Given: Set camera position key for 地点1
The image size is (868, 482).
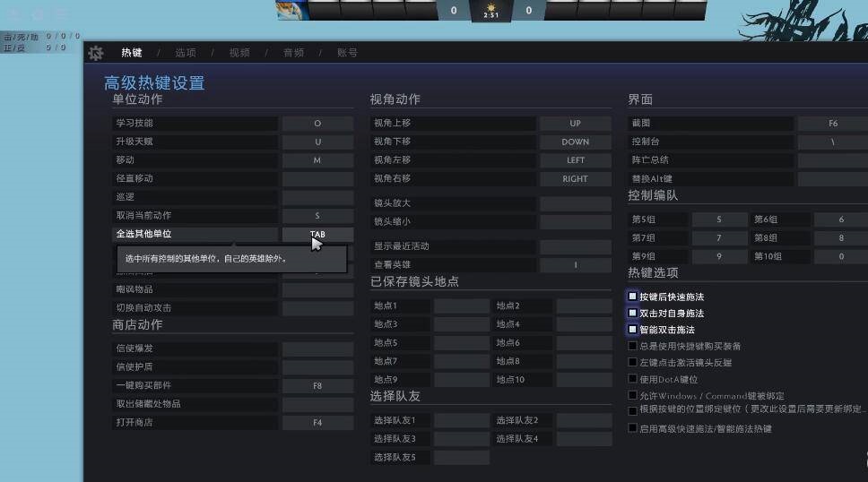Looking at the screenshot, I should coord(462,306).
